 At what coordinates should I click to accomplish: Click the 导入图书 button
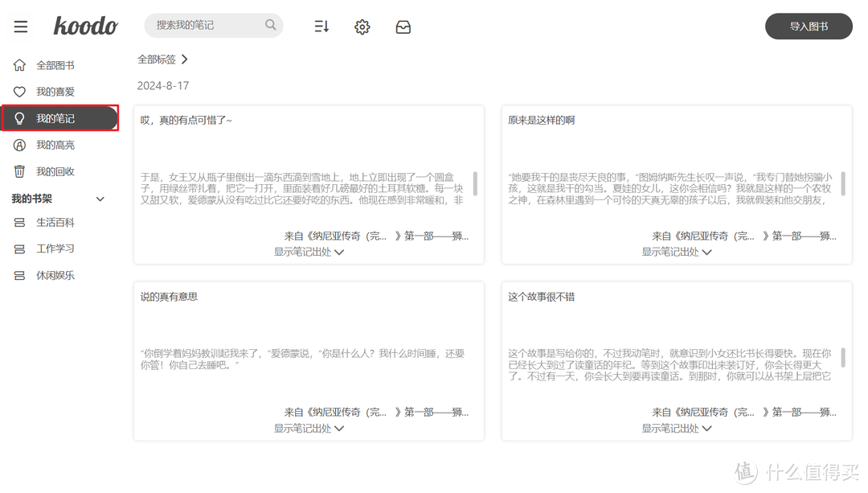tap(809, 26)
